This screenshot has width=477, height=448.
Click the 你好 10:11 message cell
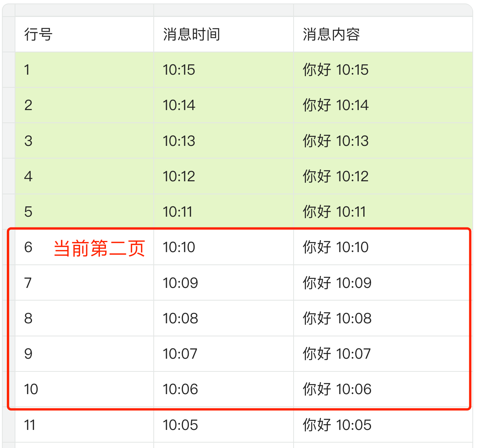[x=334, y=212]
